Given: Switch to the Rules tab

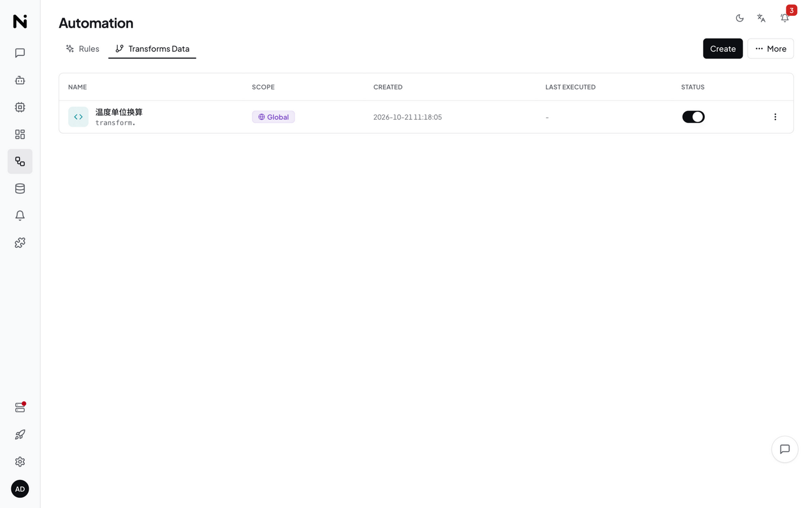Looking at the screenshot, I should click(x=83, y=49).
